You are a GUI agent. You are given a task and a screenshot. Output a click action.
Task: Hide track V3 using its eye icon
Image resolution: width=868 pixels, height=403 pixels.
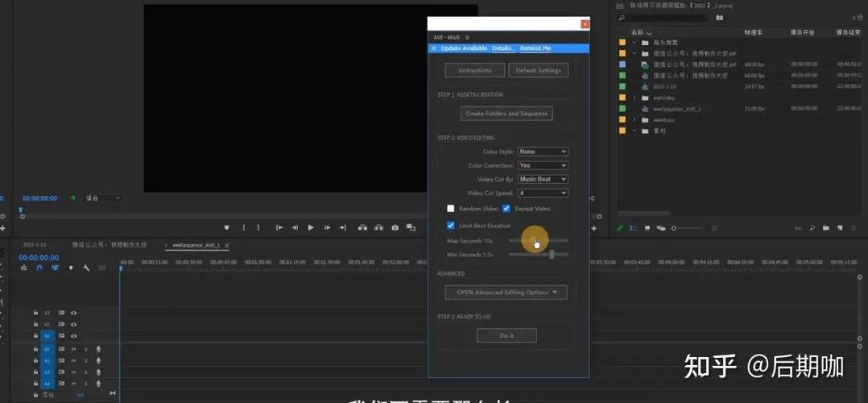coord(73,313)
